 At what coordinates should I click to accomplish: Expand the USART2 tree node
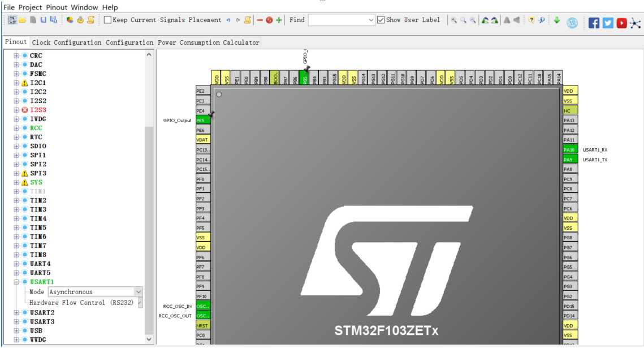tap(16, 312)
